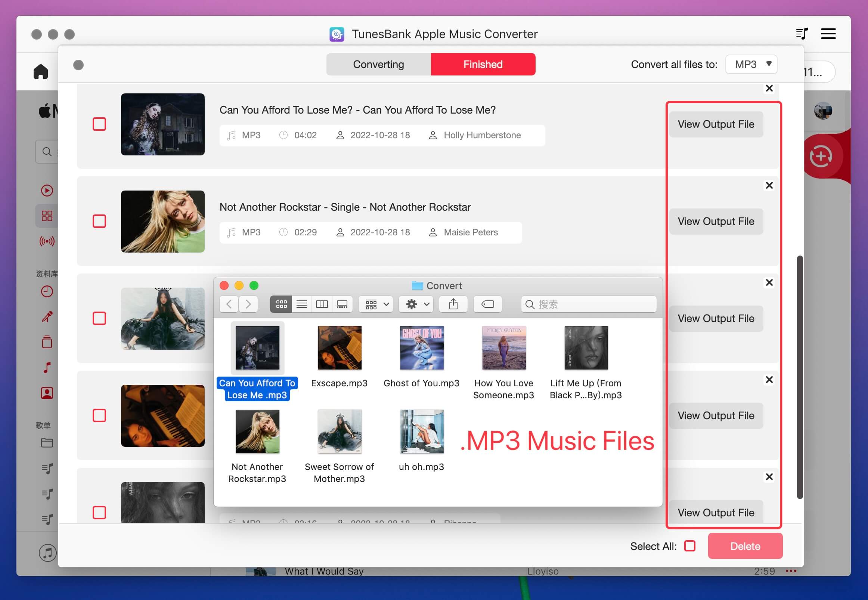Image resolution: width=868 pixels, height=600 pixels.
Task: Open the Radio broadcast sidebar icon
Action: click(x=47, y=241)
